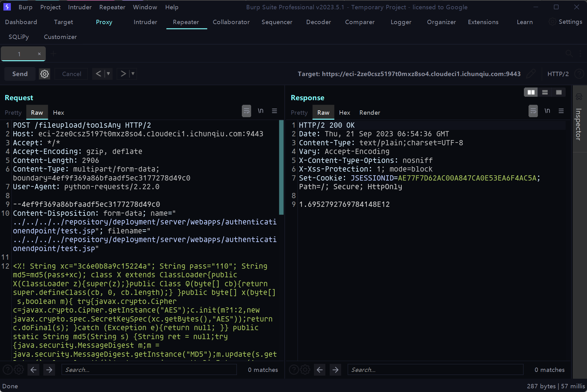The image size is (587, 392).
Task: Select combined tabbed layout view
Action: click(x=559, y=92)
